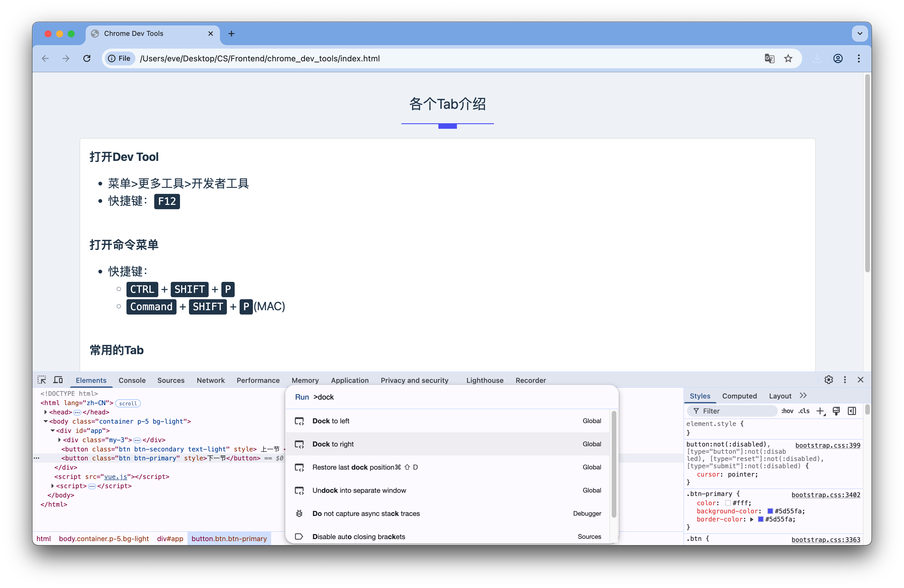Collapse the body element node

pos(46,421)
